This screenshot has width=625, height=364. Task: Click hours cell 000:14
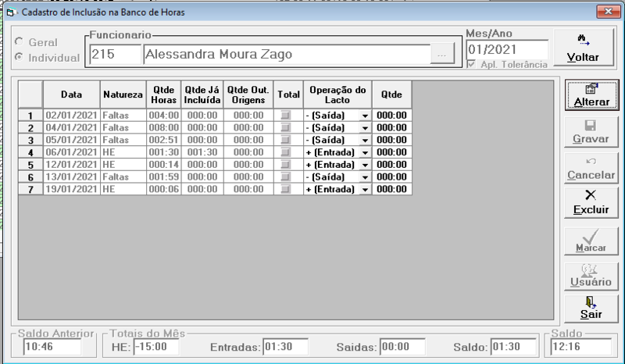pyautogui.click(x=164, y=165)
